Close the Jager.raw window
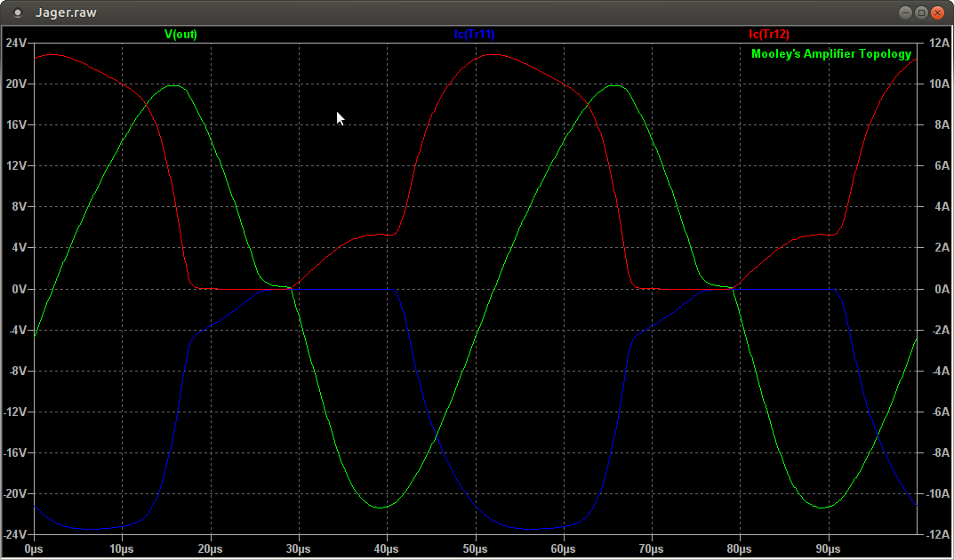The width and height of the screenshot is (954, 560). point(938,12)
